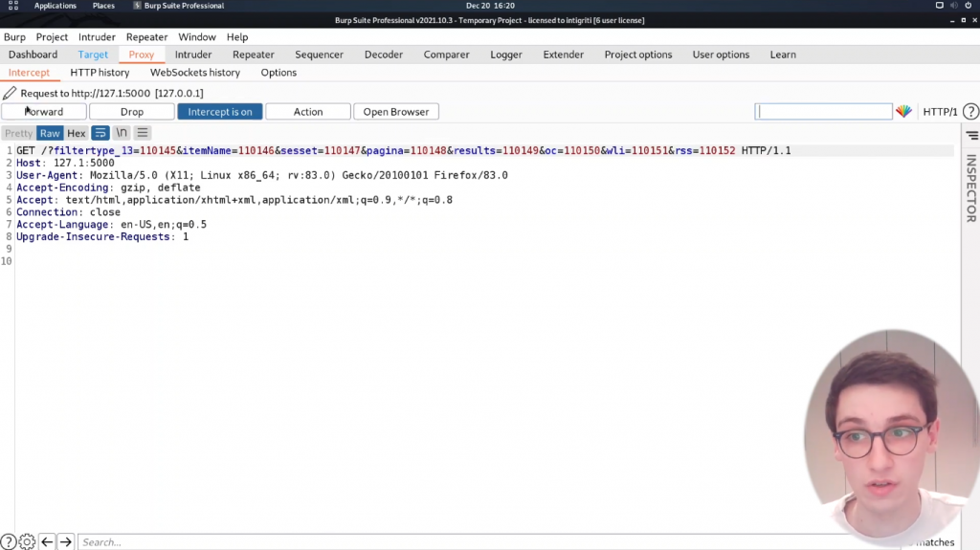Switch to the Repeater tab

coord(253,55)
